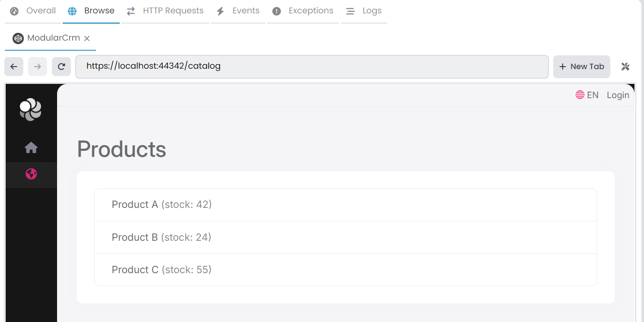Click the Exceptions alert icon
Screen dimensions: 644x322
point(277,11)
